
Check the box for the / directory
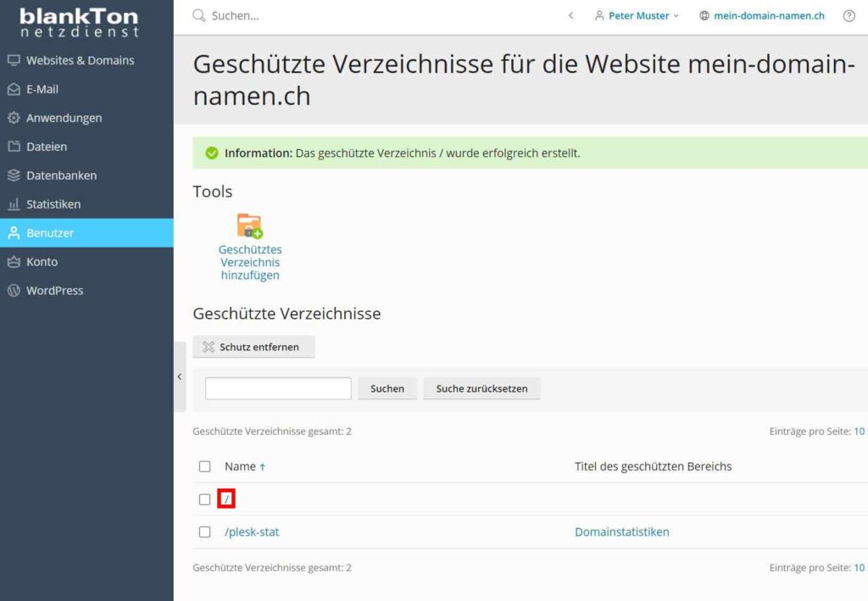pyautogui.click(x=204, y=499)
